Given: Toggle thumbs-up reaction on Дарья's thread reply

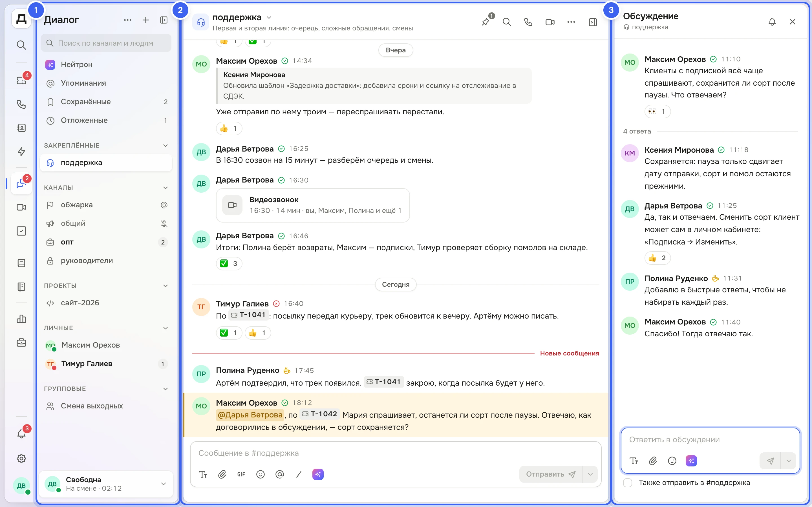Looking at the screenshot, I should 657,258.
